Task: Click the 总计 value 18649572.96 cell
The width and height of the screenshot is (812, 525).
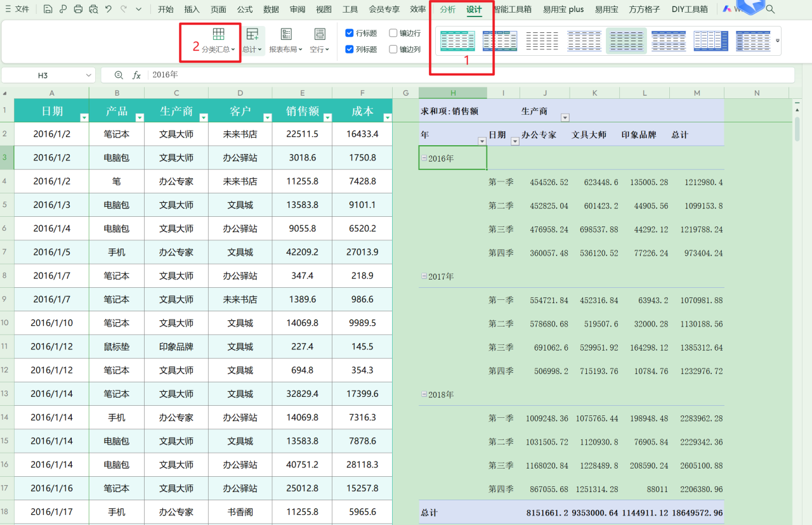Action: tap(697, 512)
